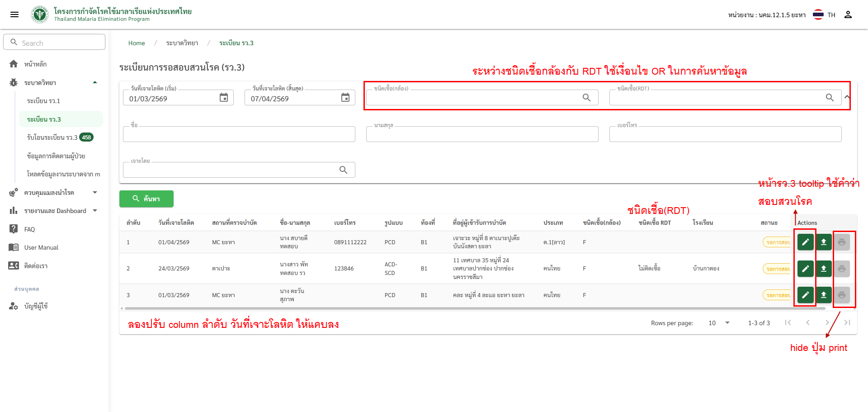Open ระเบียน รว.1 in sidebar
Image resolution: width=868 pixels, height=412 pixels.
pyautogui.click(x=43, y=101)
